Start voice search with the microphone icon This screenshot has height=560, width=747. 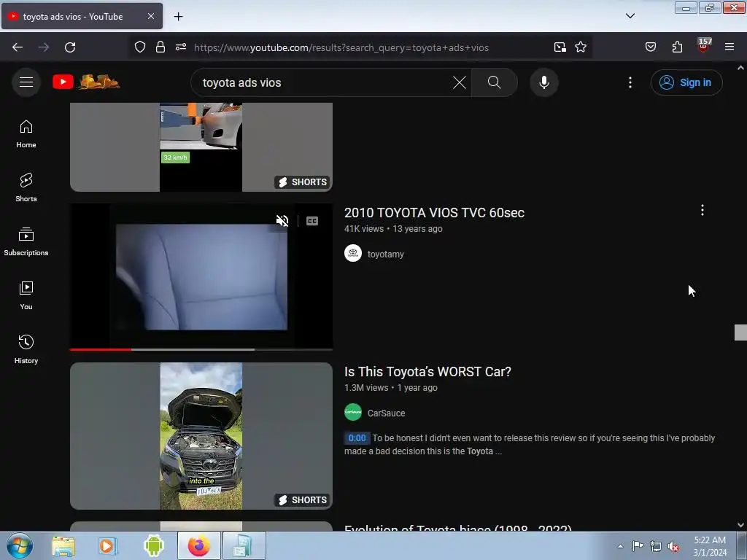[x=544, y=82]
